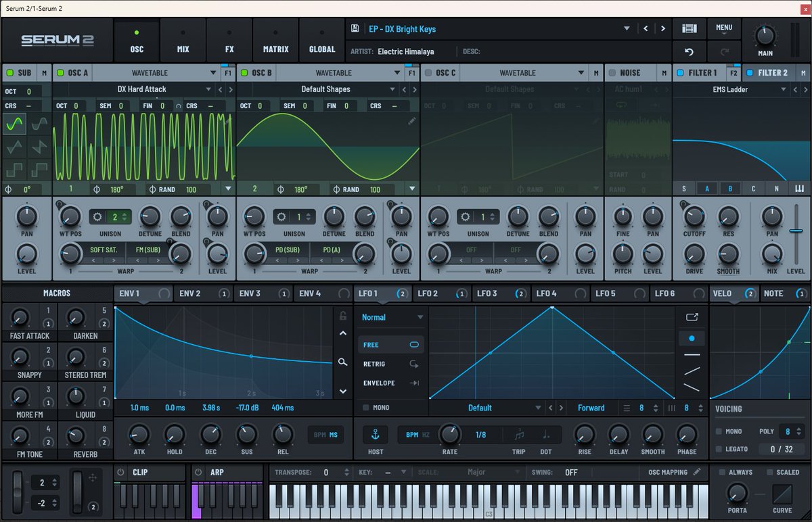Click the LFO host anchor icon
The image size is (812, 522).
(x=375, y=434)
